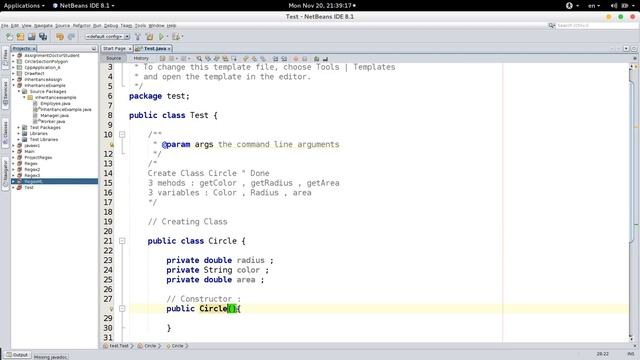Open NetBeans IDE 8.1 app menu in top bar

84,6
